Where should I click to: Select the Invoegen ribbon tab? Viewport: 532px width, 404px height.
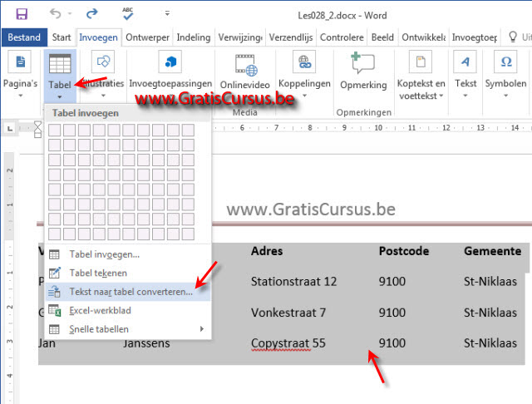[x=98, y=37]
